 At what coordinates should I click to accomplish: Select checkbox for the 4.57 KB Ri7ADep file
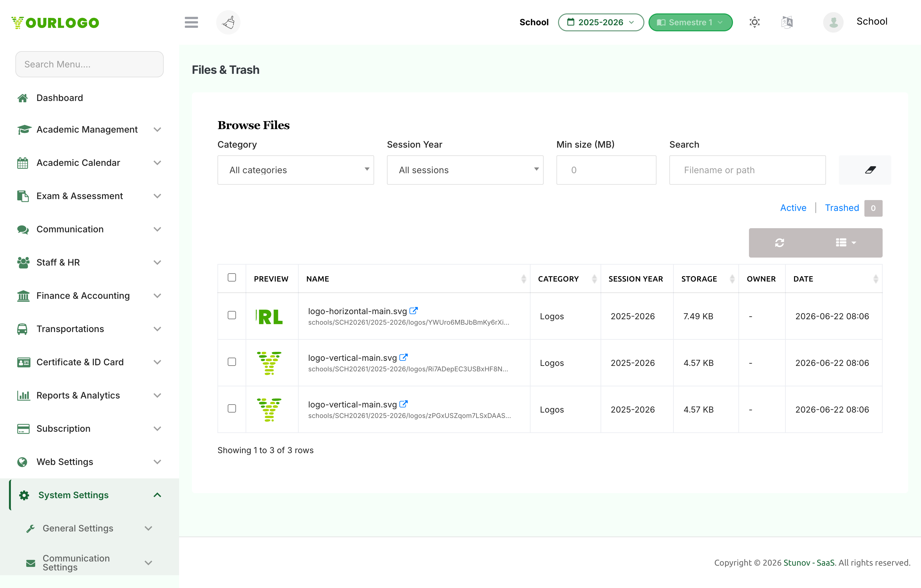(x=232, y=362)
